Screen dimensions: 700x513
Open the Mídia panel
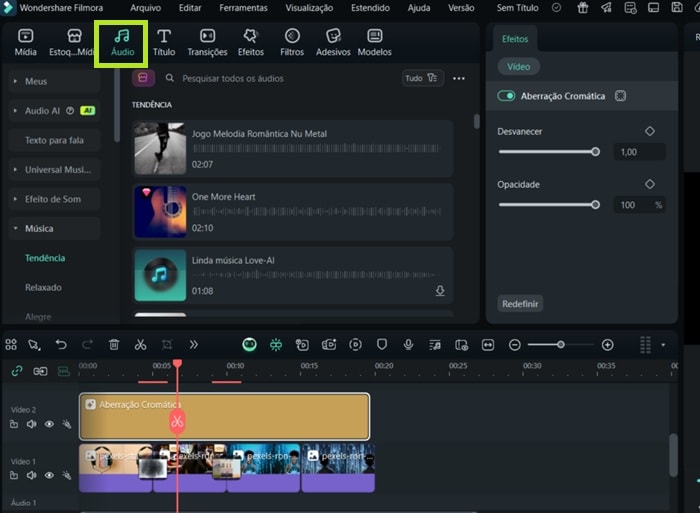25,43
